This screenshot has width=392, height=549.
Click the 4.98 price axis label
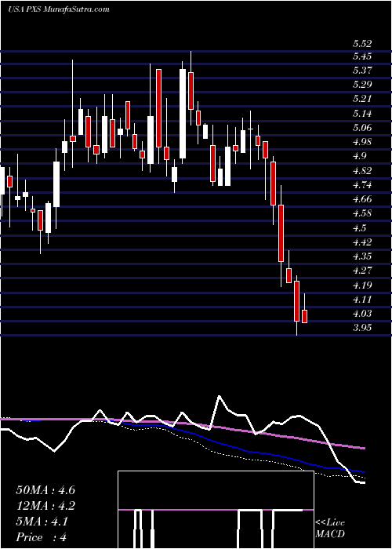pyautogui.click(x=362, y=142)
